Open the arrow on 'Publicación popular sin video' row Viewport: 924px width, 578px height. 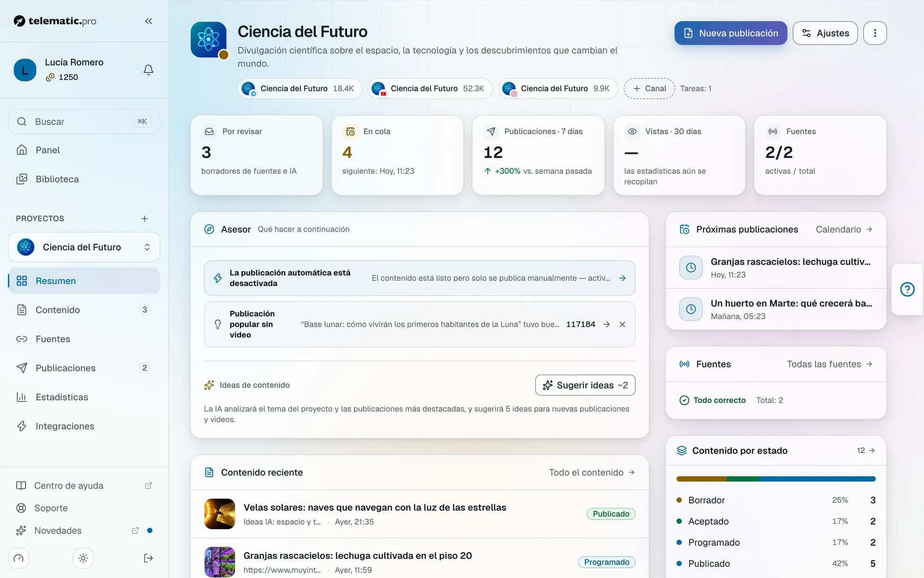pos(607,324)
